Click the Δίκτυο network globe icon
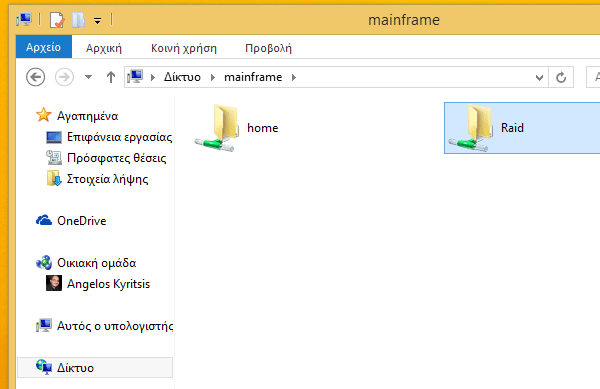 click(x=44, y=367)
